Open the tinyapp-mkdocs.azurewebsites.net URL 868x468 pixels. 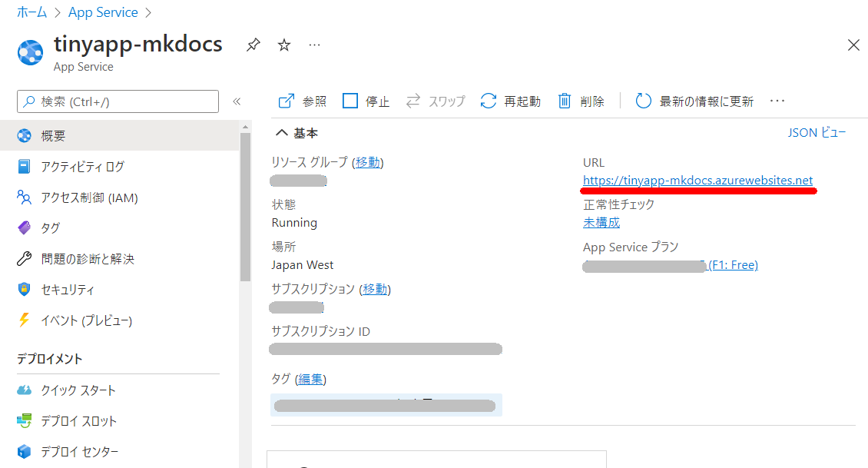[x=697, y=181]
